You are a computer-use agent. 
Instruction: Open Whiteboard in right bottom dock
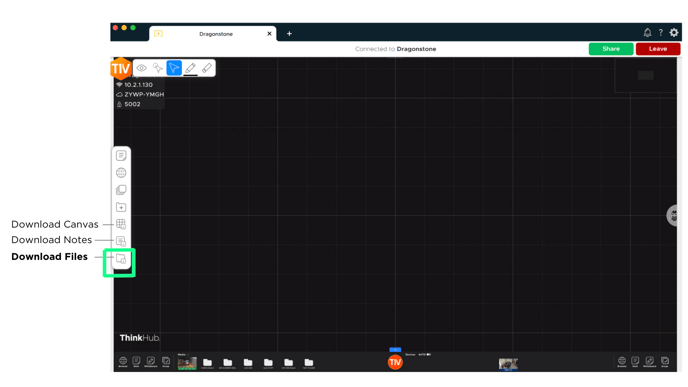click(650, 362)
